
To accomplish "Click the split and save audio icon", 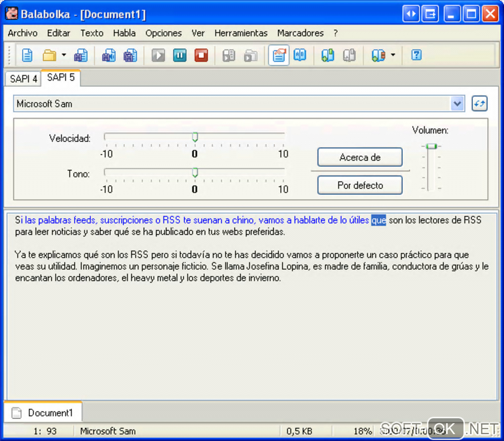I will point(130,56).
